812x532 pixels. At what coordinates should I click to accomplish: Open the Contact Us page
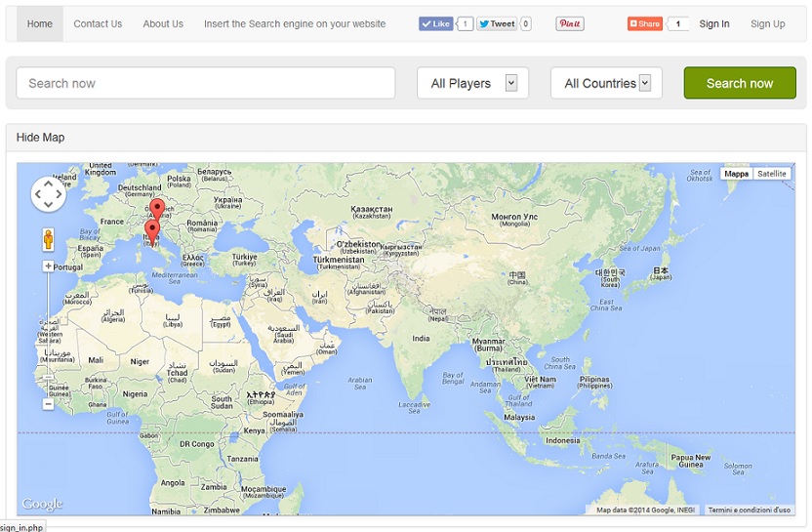[98, 23]
